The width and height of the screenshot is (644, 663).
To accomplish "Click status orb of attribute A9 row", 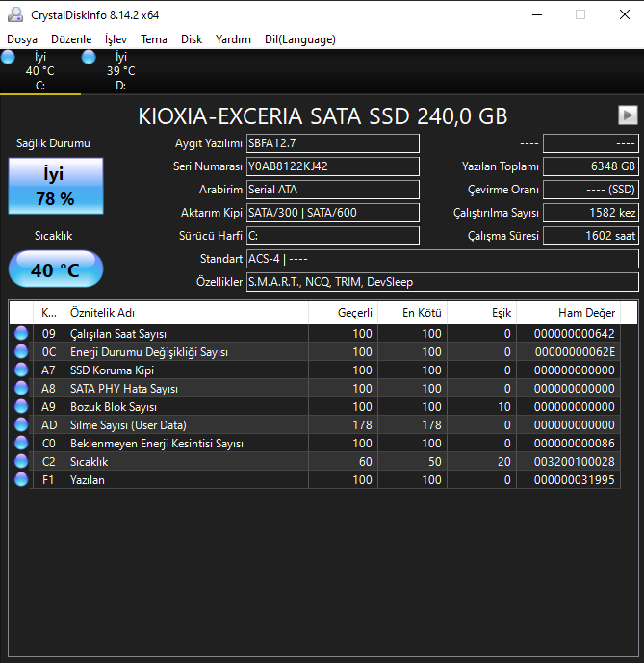I will click(21, 406).
